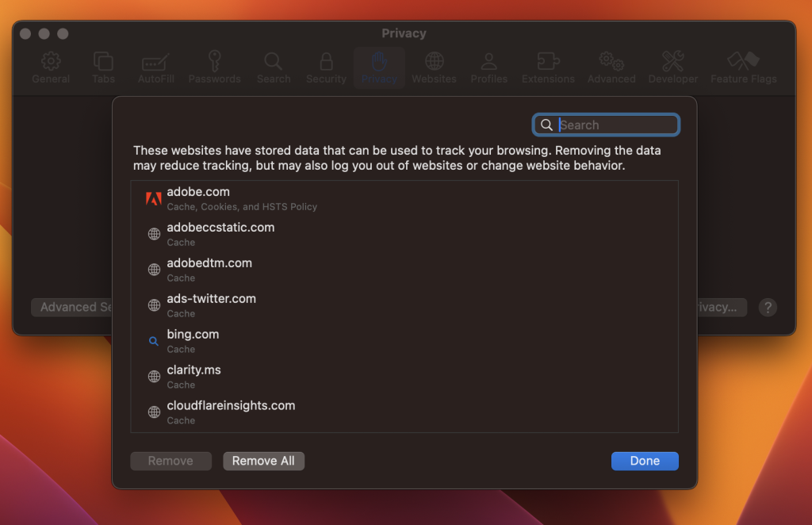Select the clarity.ms entry
The height and width of the screenshot is (525, 812).
click(404, 377)
